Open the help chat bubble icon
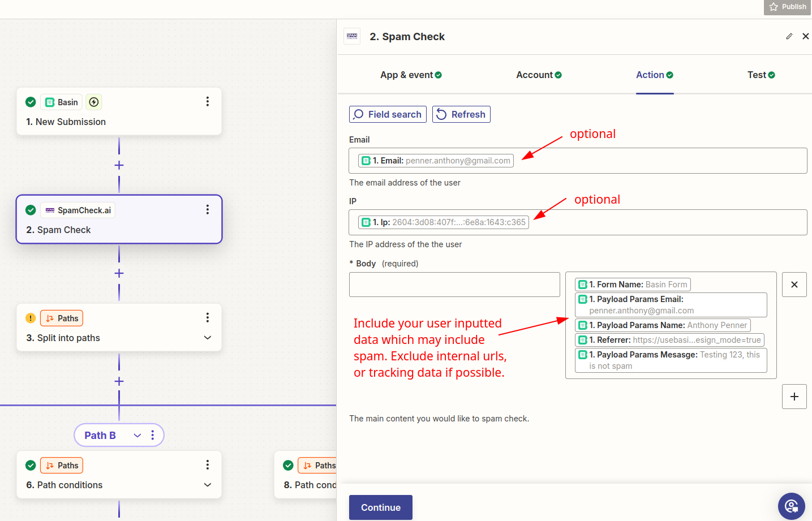This screenshot has width=812, height=521. tap(792, 506)
